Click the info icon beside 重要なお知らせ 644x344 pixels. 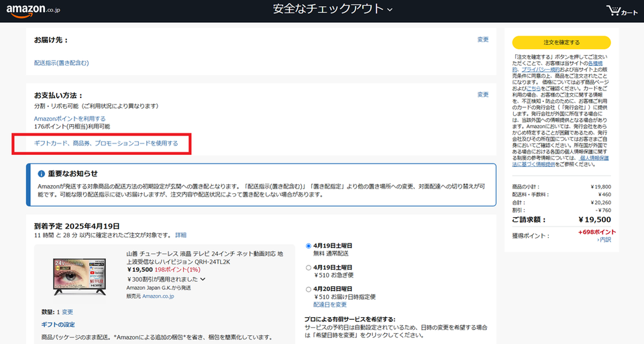[x=42, y=174]
